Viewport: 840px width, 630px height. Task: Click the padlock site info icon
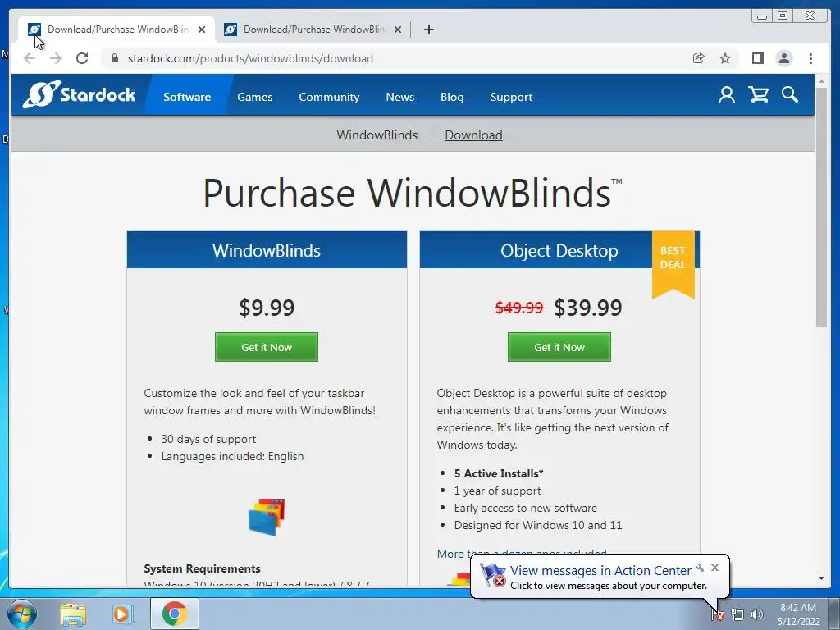point(115,58)
